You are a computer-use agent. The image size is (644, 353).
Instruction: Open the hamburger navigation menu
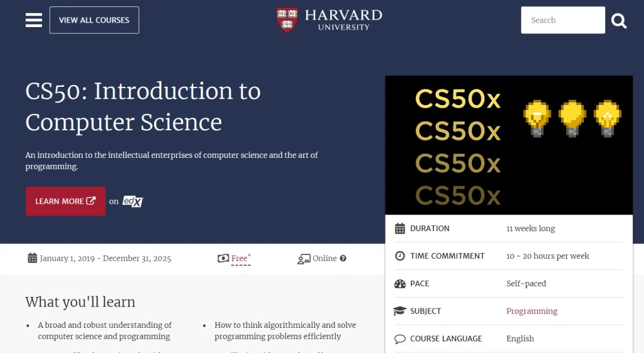click(x=33, y=20)
